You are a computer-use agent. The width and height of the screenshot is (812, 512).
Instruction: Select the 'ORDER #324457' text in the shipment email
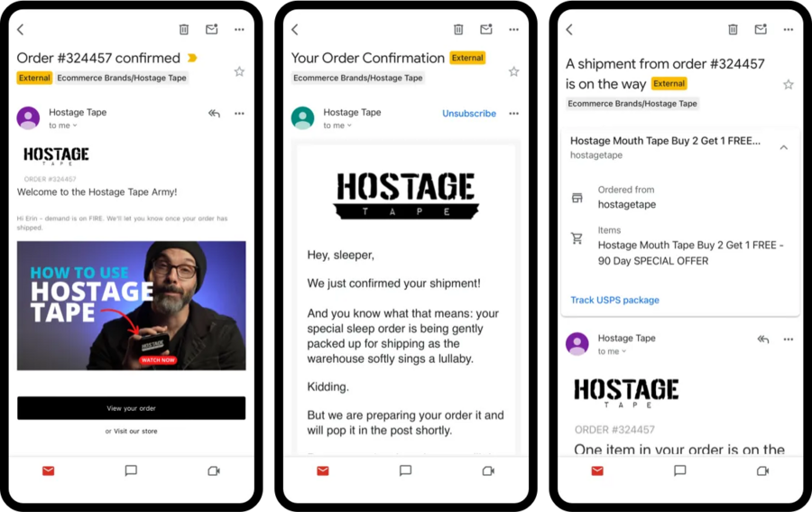pyautogui.click(x=614, y=430)
